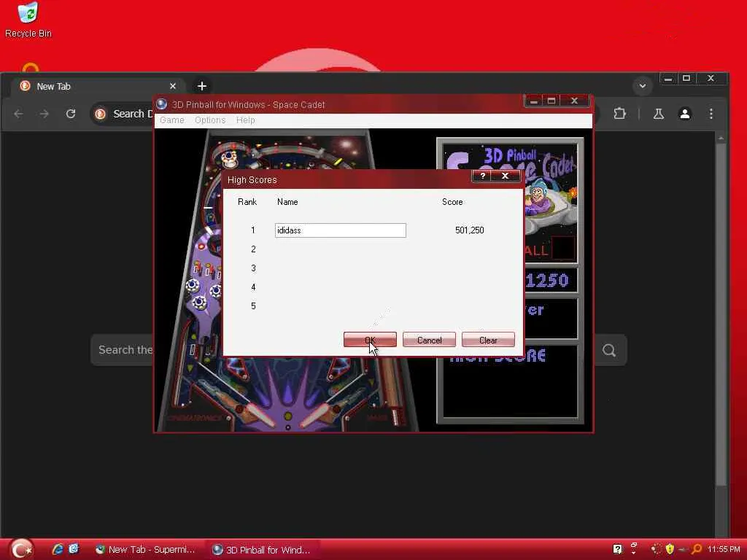The width and height of the screenshot is (747, 560).
Task: Click OK in the High Scores dialog
Action: [x=370, y=340]
